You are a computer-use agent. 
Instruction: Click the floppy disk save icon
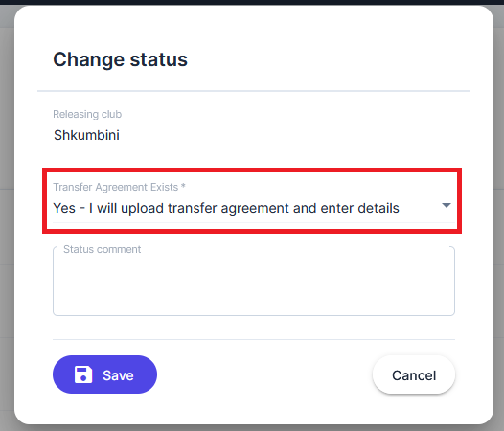(x=83, y=374)
